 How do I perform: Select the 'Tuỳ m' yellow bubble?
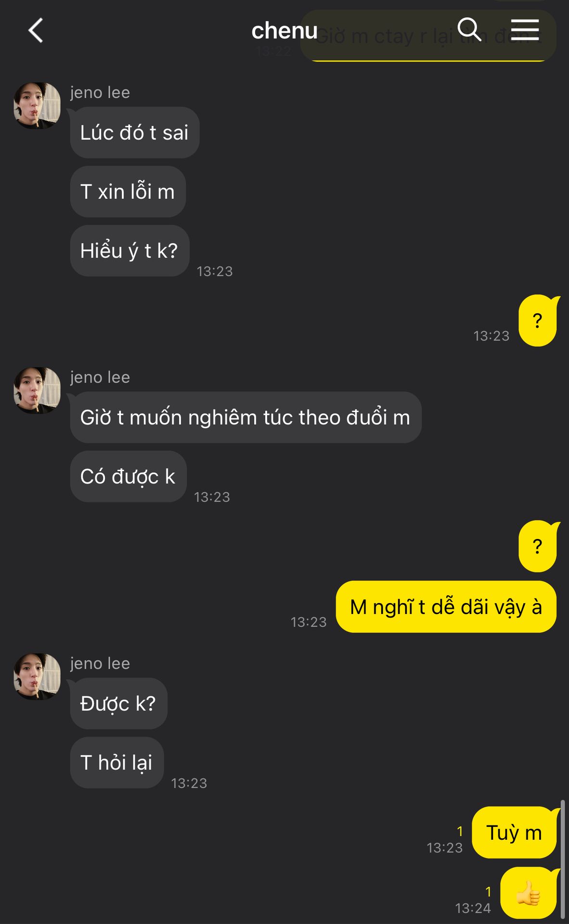click(x=515, y=833)
